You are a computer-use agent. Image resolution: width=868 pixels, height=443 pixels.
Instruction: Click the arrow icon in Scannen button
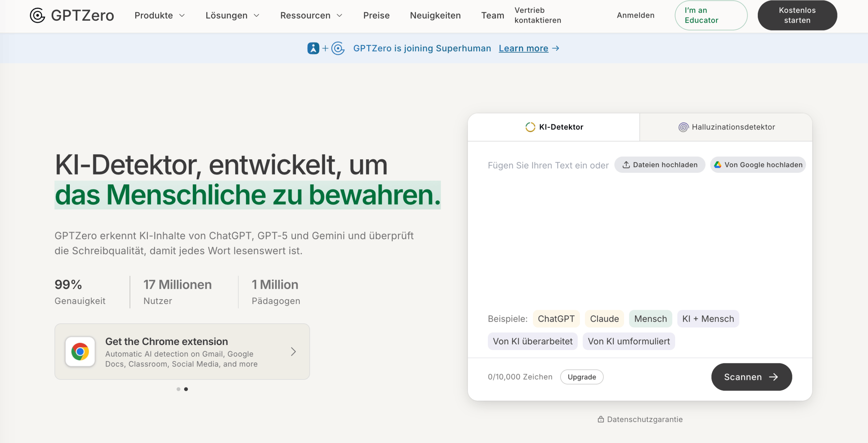773,377
